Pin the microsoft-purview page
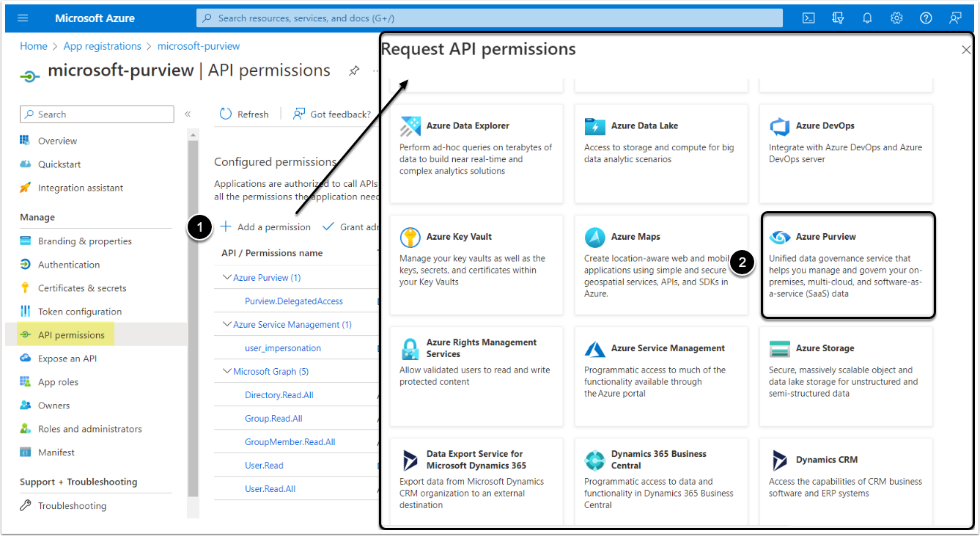980x536 pixels. (354, 71)
